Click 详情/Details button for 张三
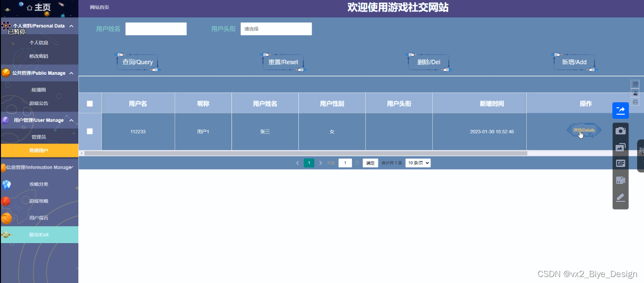This screenshot has height=283, width=644. 584,130
